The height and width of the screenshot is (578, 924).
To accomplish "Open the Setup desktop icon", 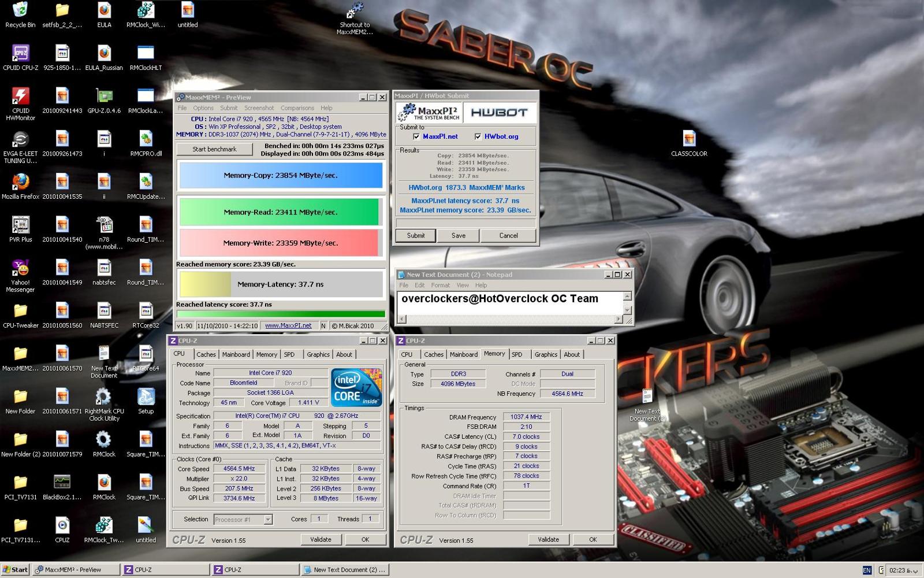I will [x=146, y=401].
